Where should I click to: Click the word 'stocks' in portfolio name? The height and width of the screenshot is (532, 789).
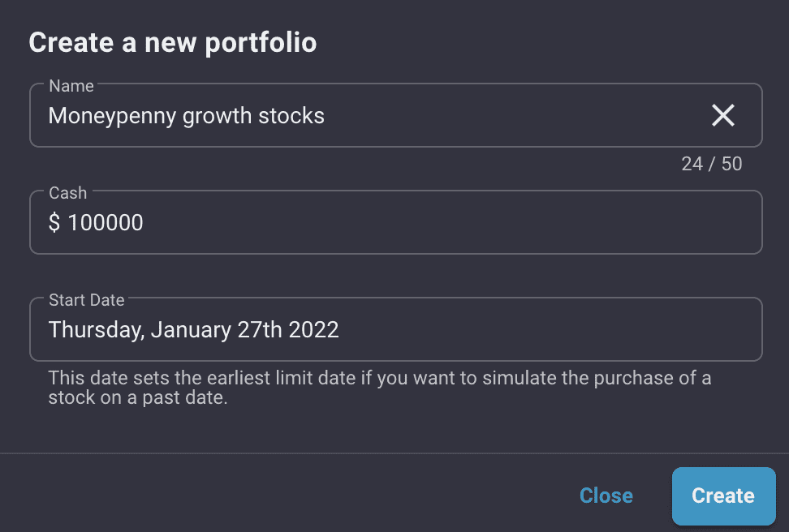tap(291, 116)
